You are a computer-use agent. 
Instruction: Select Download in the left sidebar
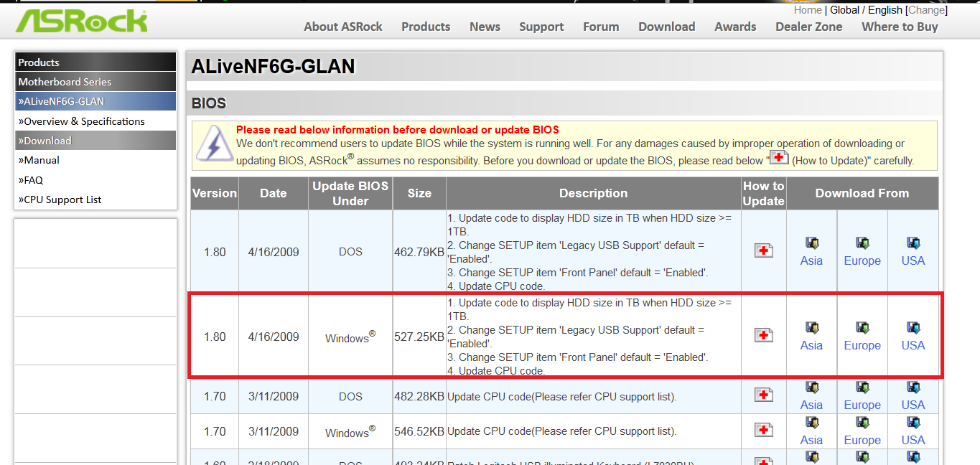coord(95,141)
